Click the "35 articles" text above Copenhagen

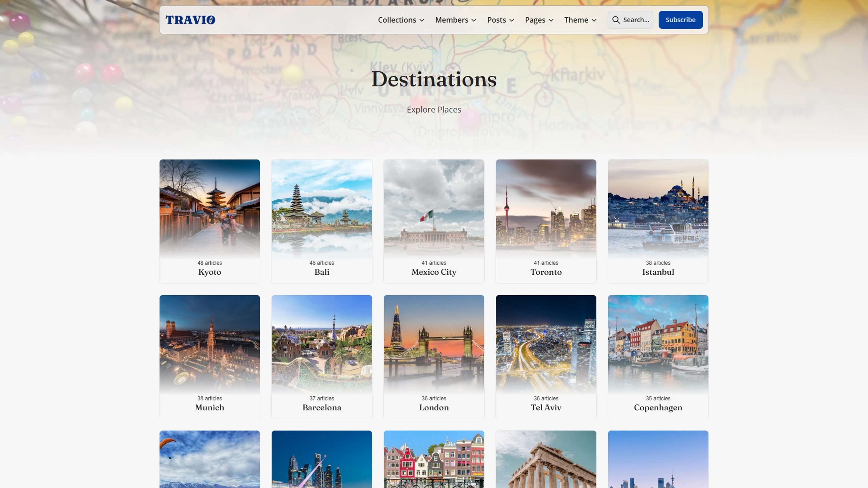[658, 399]
